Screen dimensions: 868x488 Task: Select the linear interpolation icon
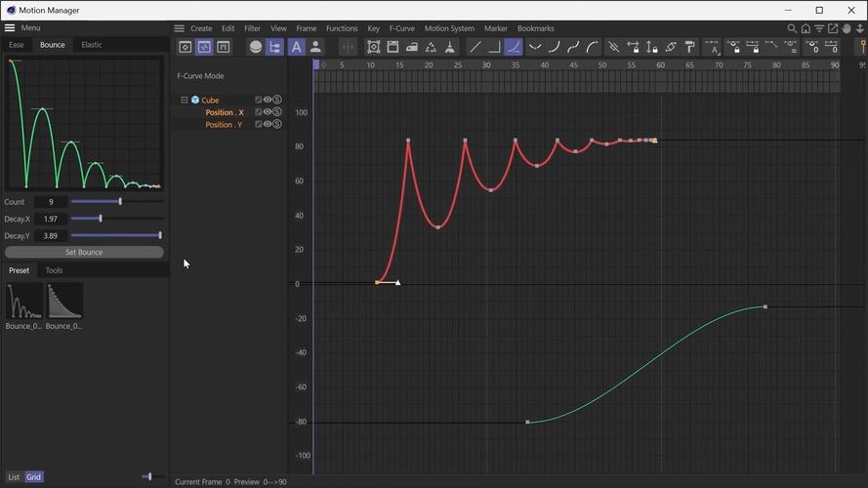pyautogui.click(x=475, y=48)
